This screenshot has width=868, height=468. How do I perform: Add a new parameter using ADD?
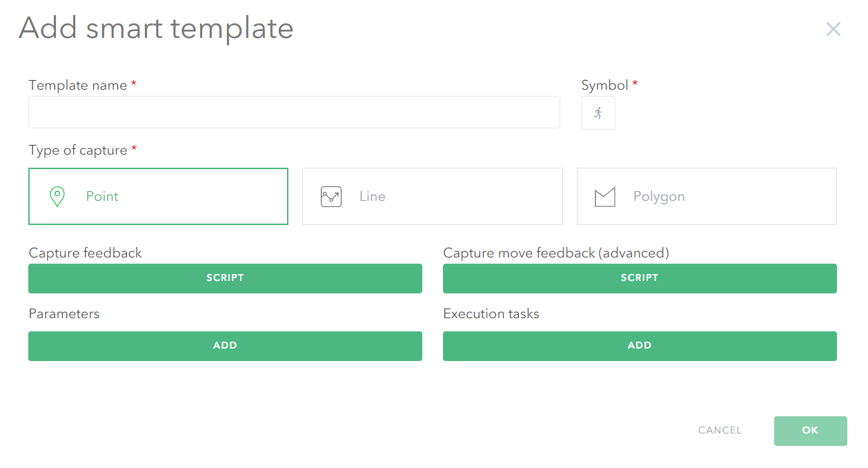tap(225, 346)
